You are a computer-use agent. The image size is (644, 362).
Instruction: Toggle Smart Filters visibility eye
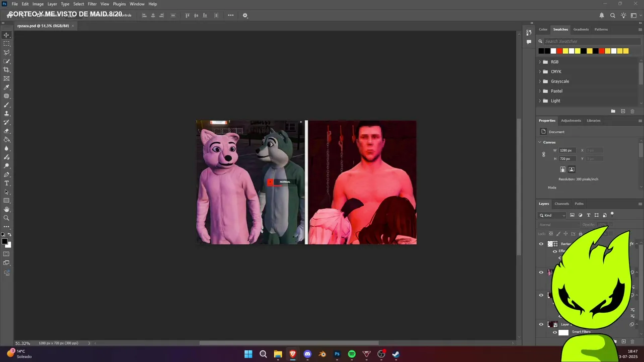[555, 332]
